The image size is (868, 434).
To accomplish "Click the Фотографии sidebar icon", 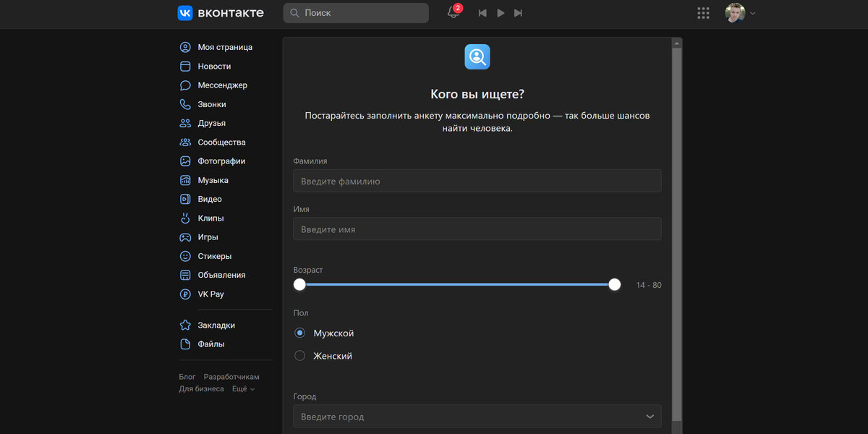I will 185,161.
